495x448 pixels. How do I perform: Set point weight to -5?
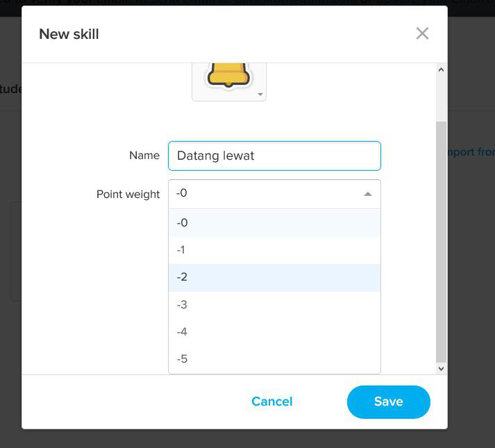274,359
